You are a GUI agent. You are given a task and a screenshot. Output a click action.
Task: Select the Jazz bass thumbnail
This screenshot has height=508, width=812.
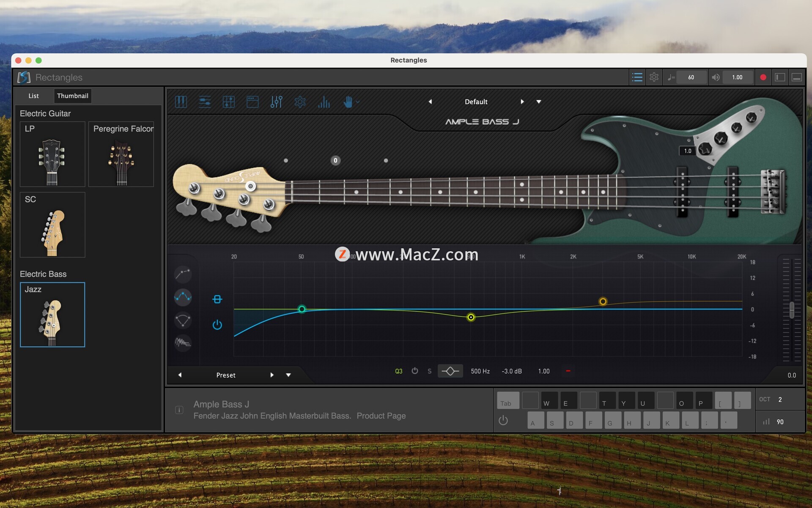52,315
